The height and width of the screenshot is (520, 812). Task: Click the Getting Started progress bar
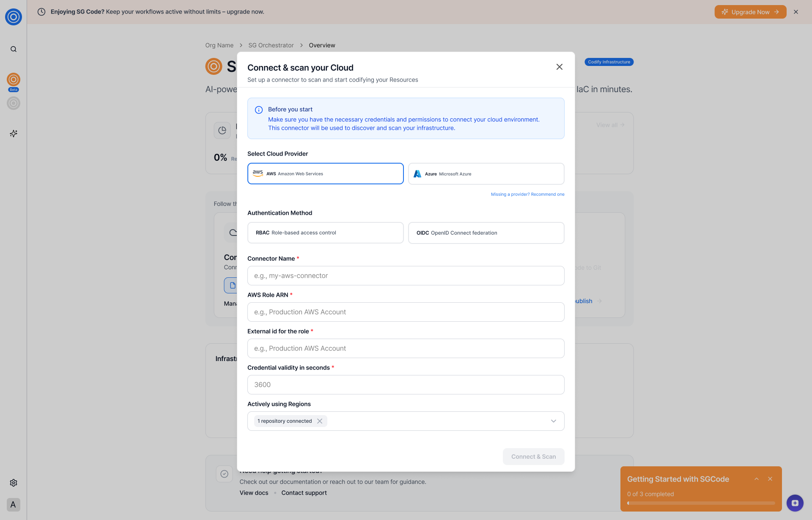pos(701,503)
